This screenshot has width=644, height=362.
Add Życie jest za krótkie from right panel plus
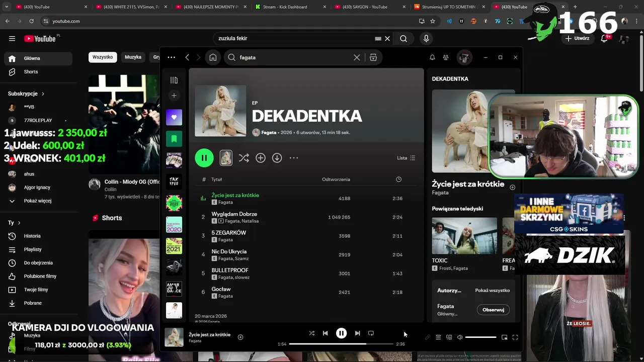(x=512, y=187)
